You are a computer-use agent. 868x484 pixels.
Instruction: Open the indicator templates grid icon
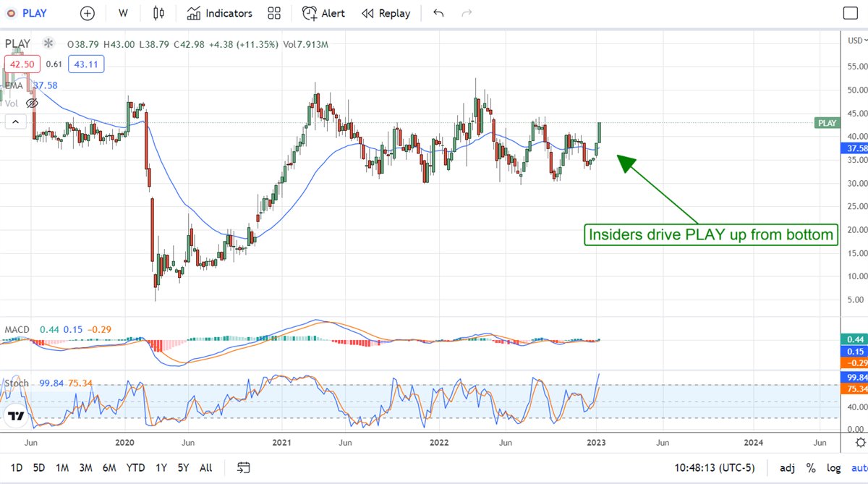coord(274,13)
